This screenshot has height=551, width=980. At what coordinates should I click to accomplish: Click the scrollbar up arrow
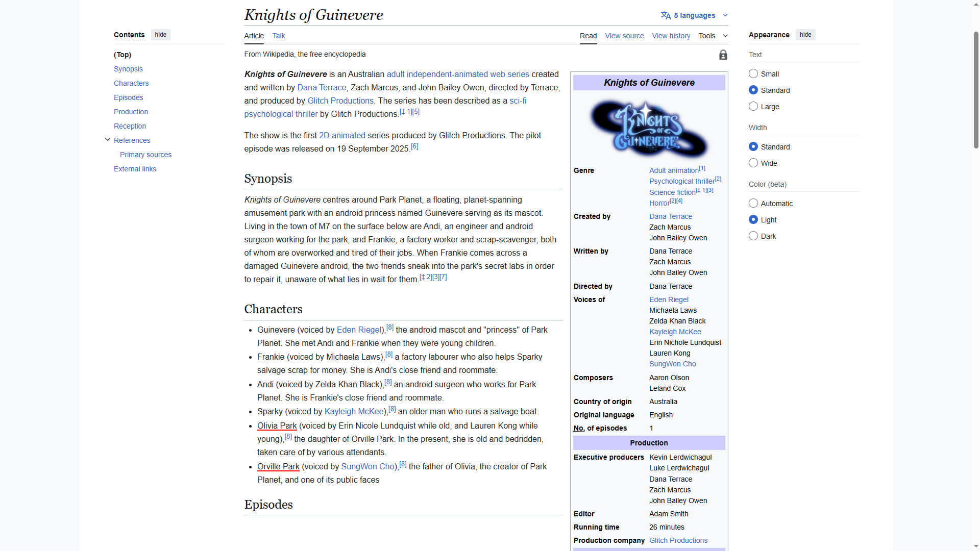(x=976, y=4)
